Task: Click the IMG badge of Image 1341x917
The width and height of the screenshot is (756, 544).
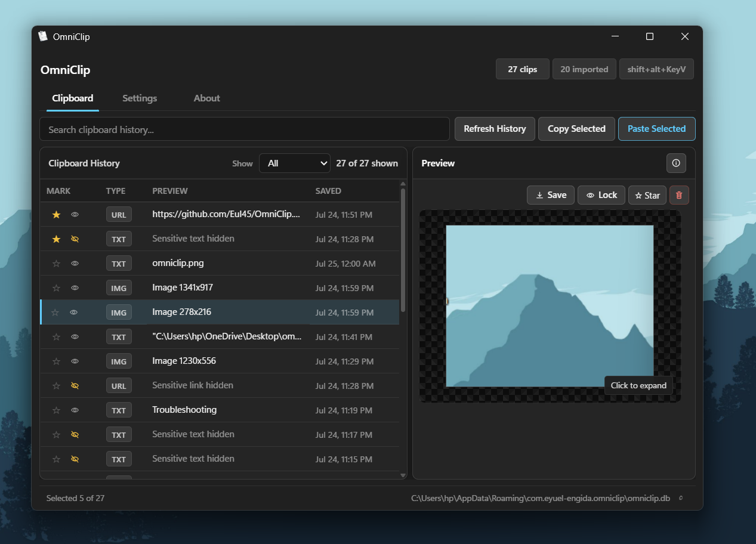Action: point(119,288)
